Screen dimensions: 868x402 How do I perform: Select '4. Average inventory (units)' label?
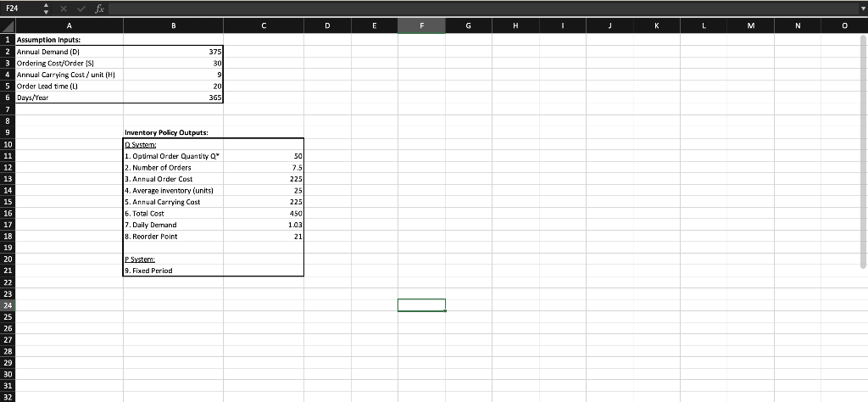click(173, 191)
